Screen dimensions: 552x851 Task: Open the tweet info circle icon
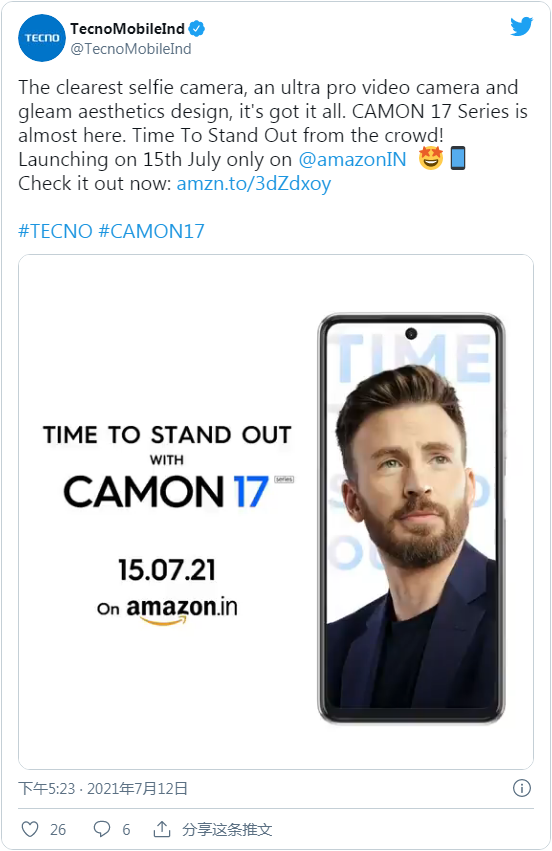point(522,788)
